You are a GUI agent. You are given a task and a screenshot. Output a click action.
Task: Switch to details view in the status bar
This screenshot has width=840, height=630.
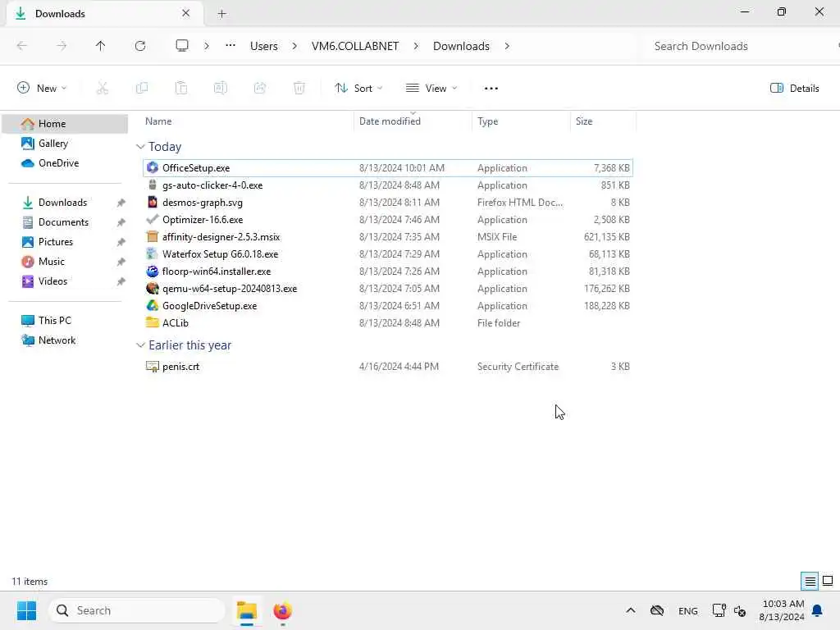point(810,582)
